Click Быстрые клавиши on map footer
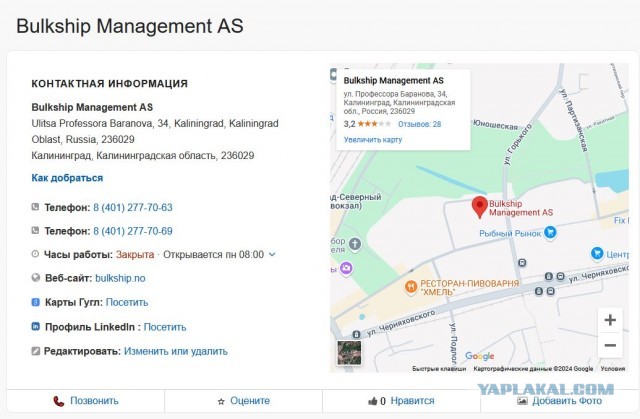640x419 pixels. (x=439, y=368)
